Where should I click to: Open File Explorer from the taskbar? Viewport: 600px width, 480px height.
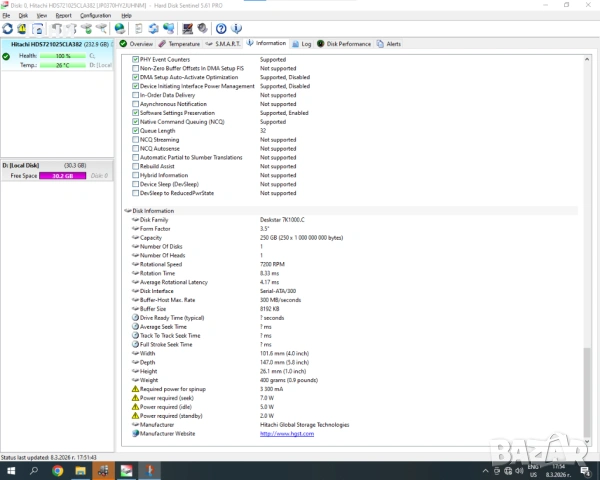click(x=80, y=469)
